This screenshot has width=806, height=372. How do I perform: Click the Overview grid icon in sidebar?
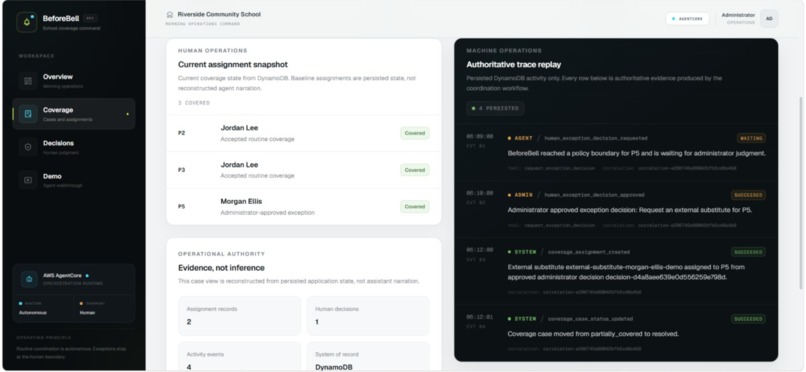(28, 81)
